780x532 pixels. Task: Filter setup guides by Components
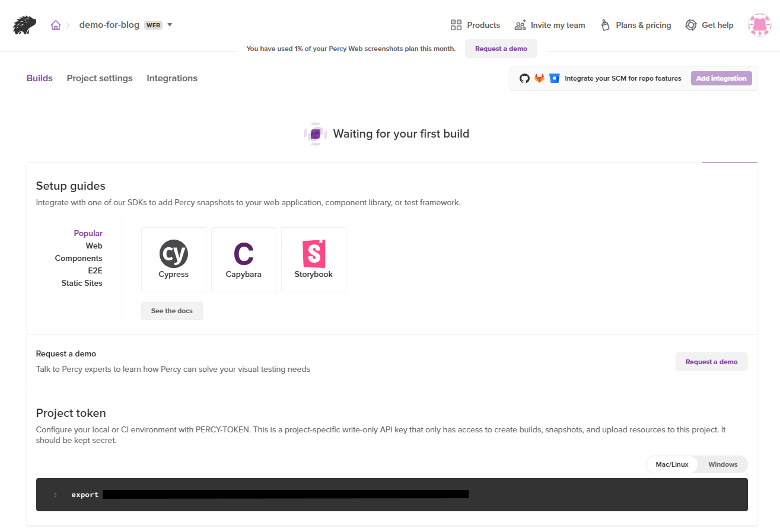pyautogui.click(x=78, y=258)
